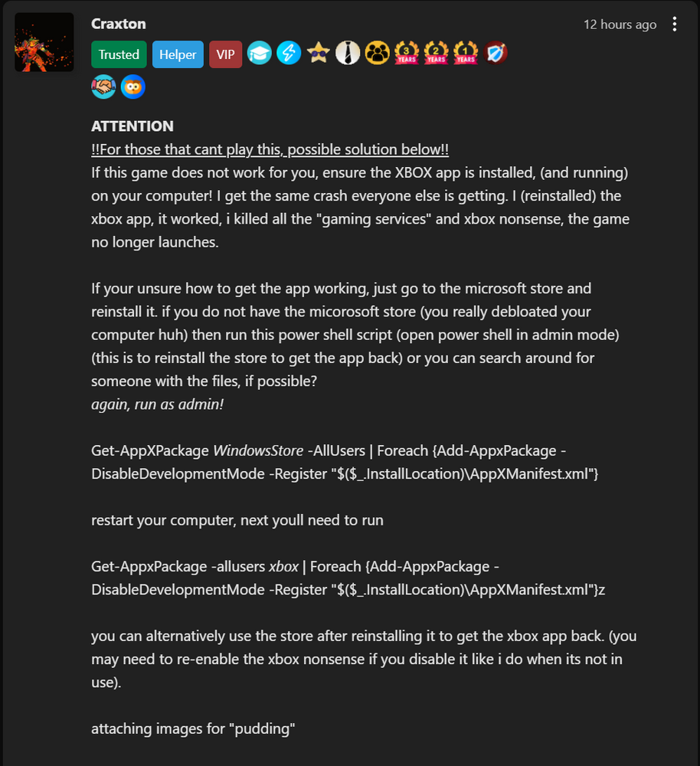The height and width of the screenshot is (766, 700).
Task: Click the blue Helper badge
Action: pos(178,54)
